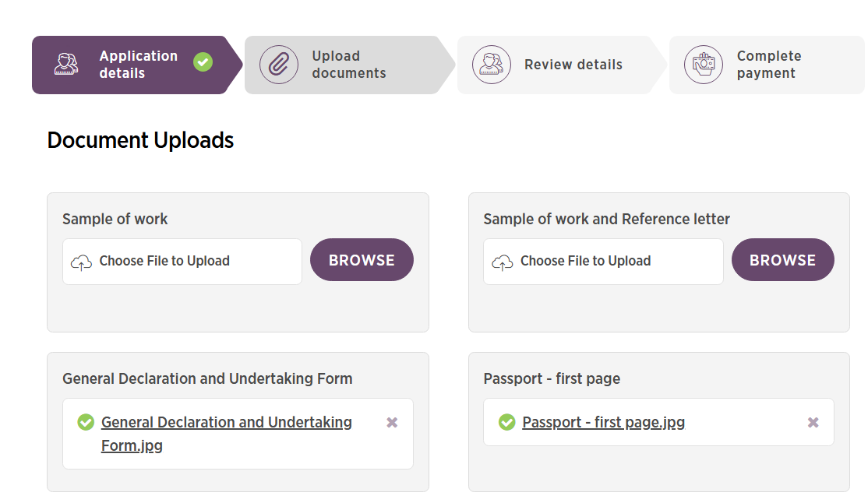The image size is (868, 503).
Task: Click Choose File to Upload field for Sample of work
Action: (182, 262)
